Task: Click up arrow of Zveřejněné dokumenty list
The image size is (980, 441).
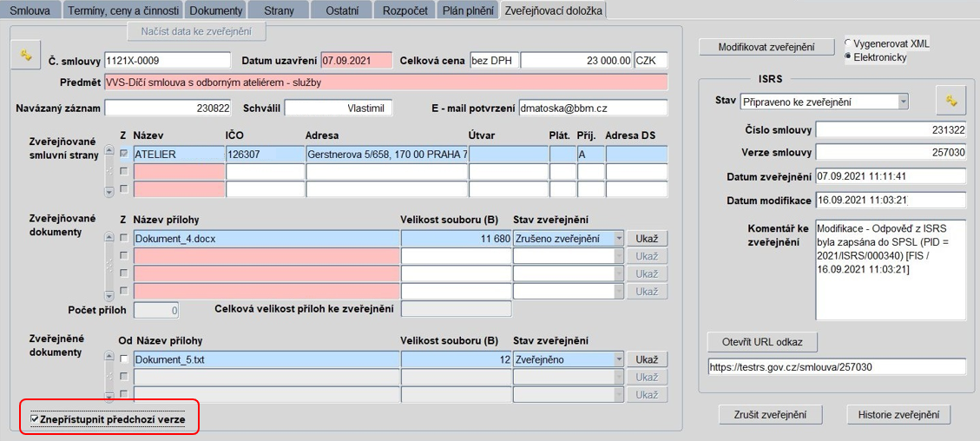Action: point(109,357)
